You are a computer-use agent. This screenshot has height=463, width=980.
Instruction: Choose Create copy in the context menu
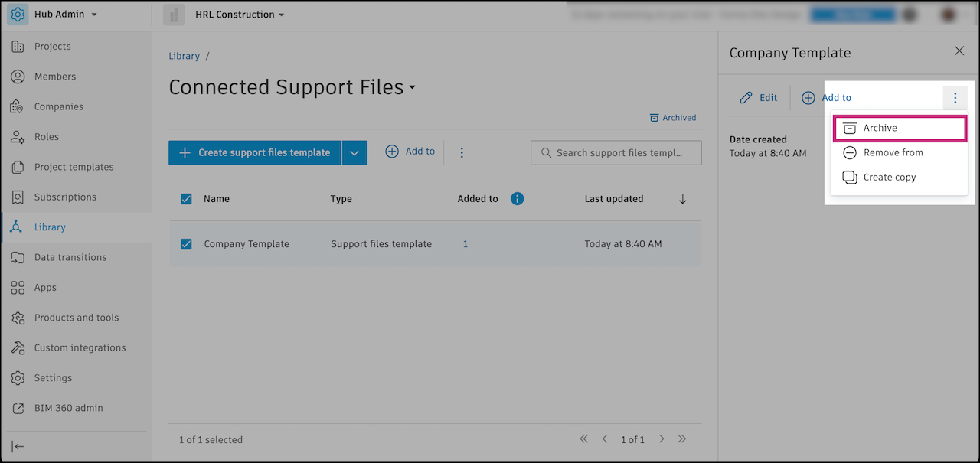point(890,177)
